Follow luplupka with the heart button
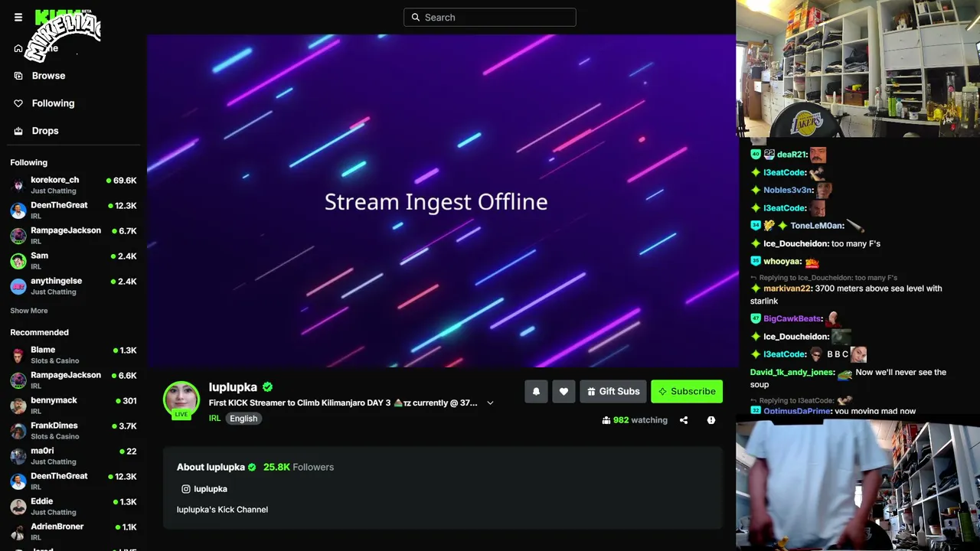Screen dimensions: 980x551 [563, 392]
